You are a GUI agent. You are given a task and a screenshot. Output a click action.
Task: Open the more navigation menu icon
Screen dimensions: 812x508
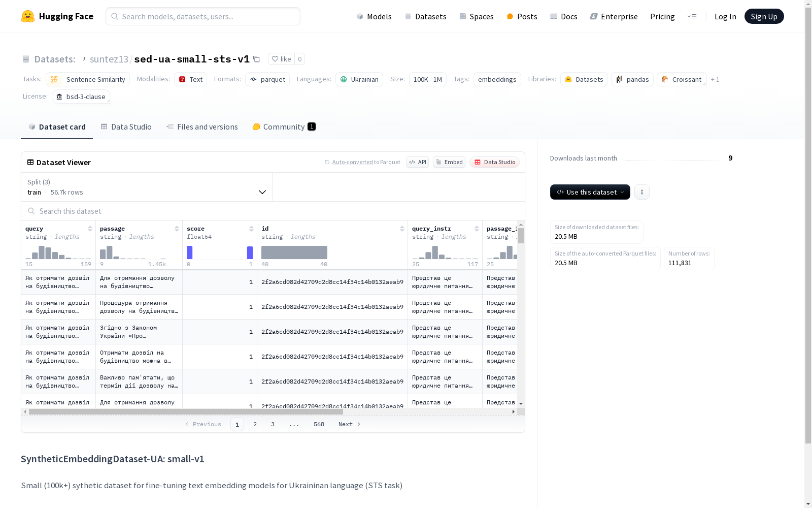tap(692, 16)
